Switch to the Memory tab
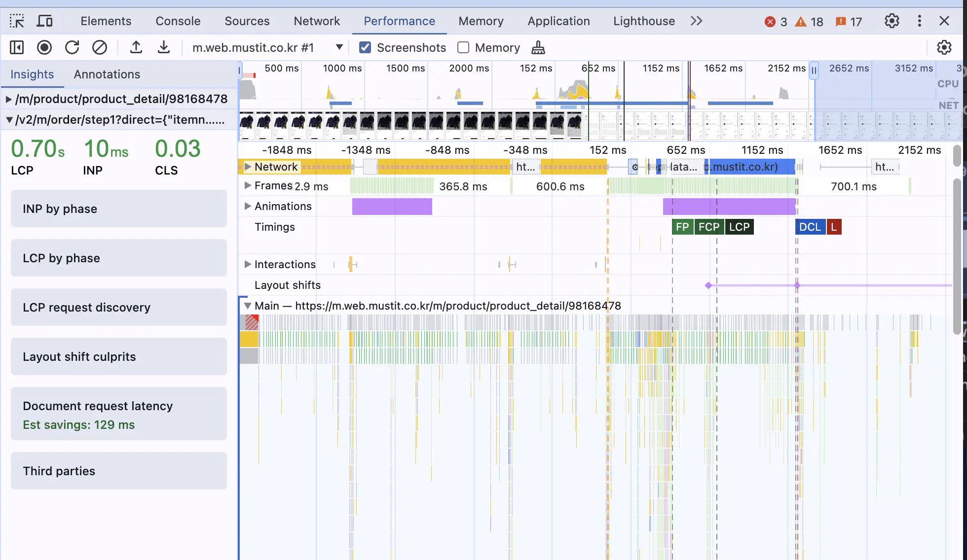The height and width of the screenshot is (560, 967). tap(481, 21)
